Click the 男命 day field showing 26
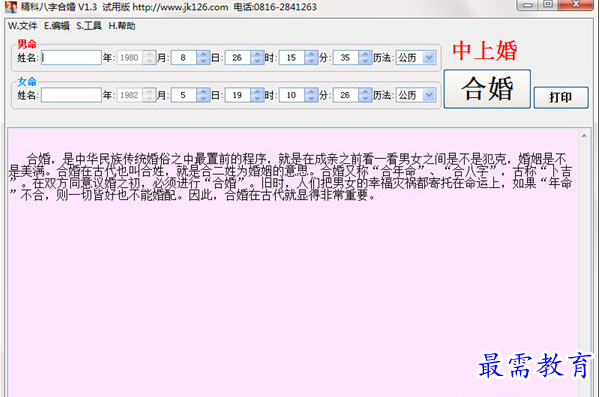This screenshot has height=397, width=600. click(237, 58)
